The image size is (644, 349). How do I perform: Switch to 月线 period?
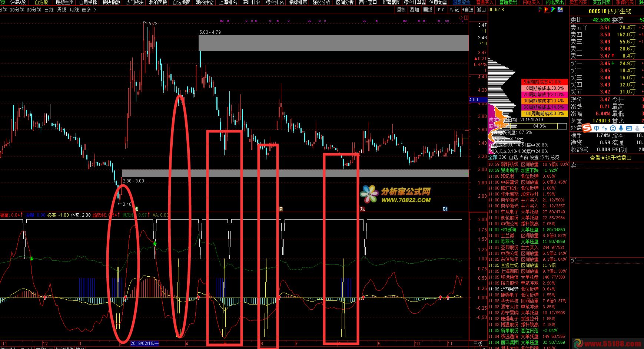pyautogui.click(x=74, y=10)
